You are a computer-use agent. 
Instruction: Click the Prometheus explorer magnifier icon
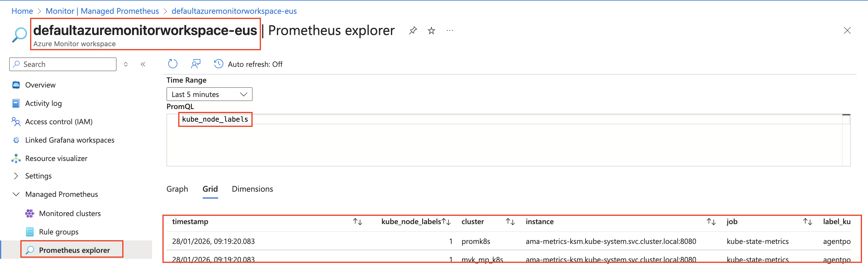pos(30,250)
